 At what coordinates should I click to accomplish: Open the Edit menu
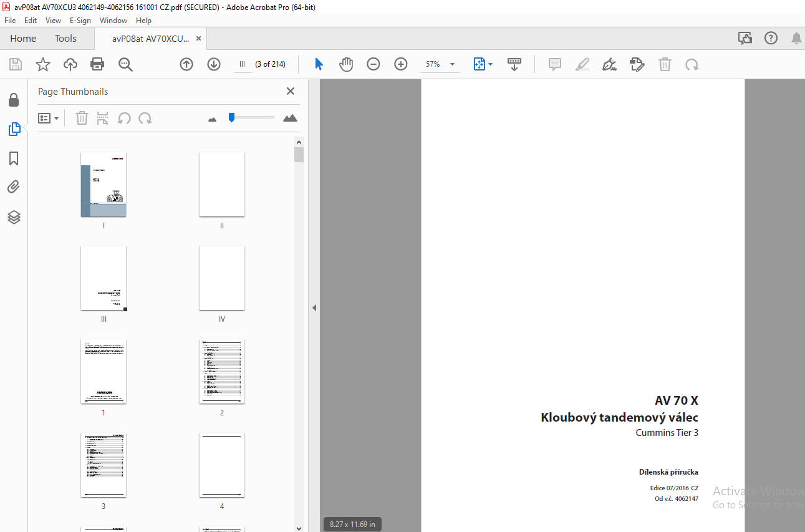tap(31, 21)
